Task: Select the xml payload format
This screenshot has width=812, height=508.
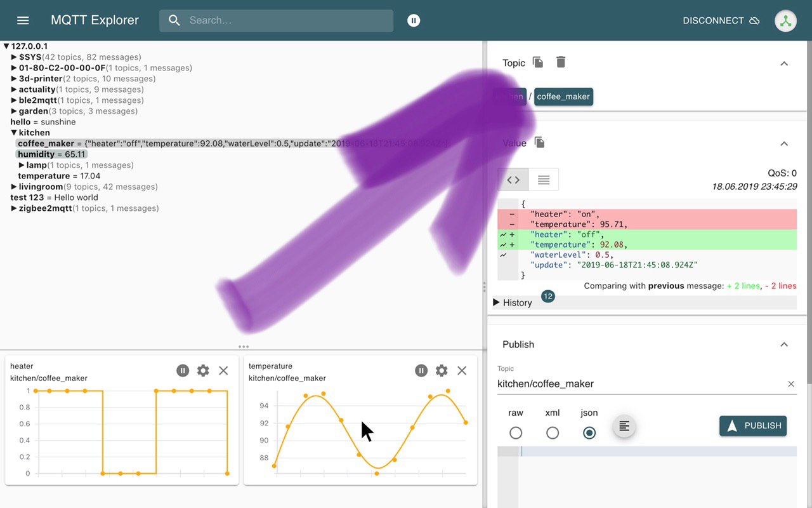Action: point(553,432)
